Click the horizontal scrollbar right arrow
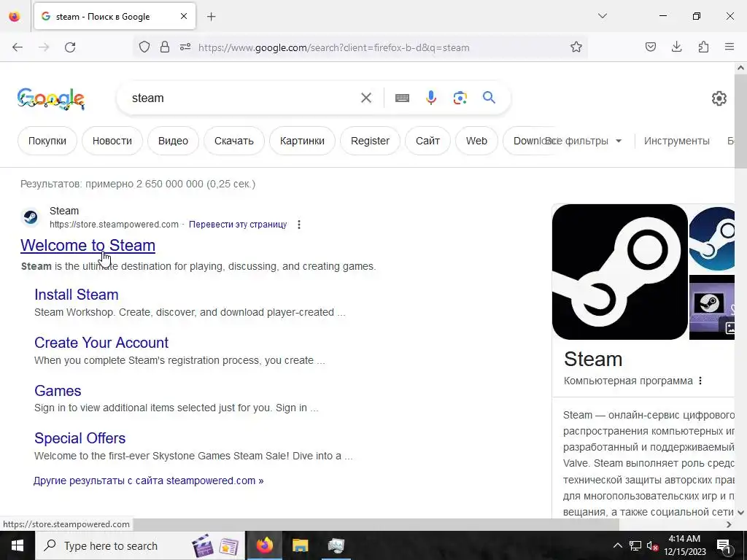The width and height of the screenshot is (747, 560). tap(729, 524)
